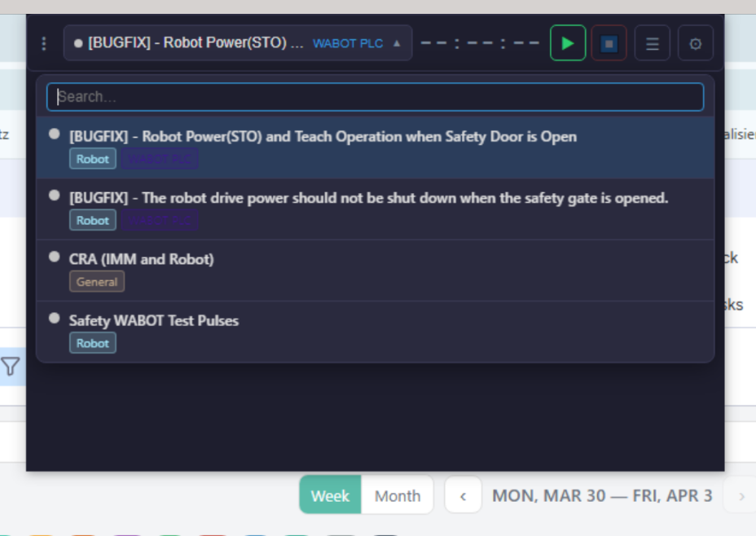Go to the previous week arrow

[463, 495]
